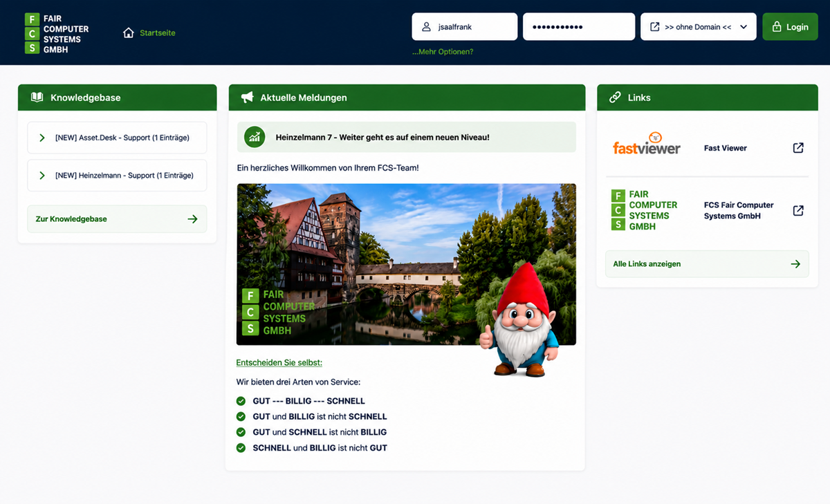Click the green Login button
The height and width of the screenshot is (504, 830).
[x=790, y=27]
